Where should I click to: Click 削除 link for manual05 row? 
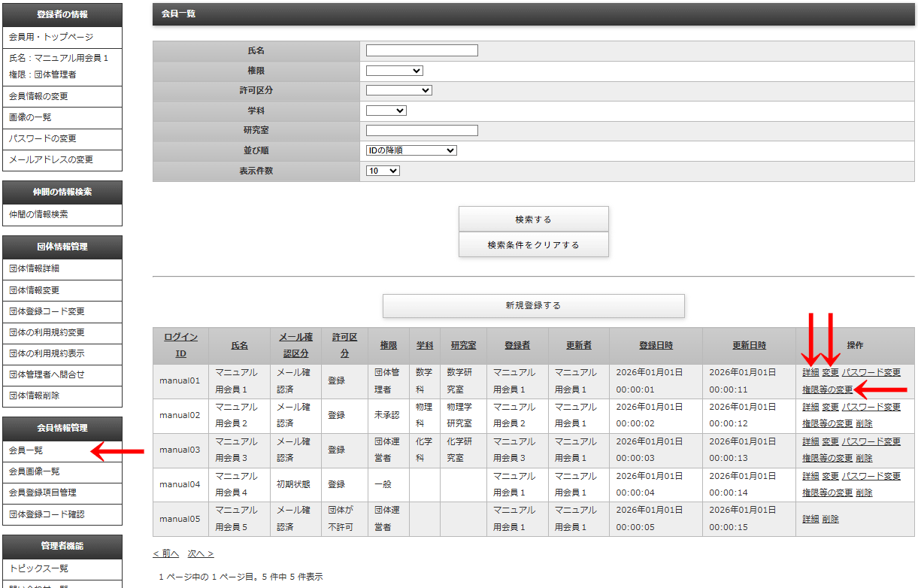pos(830,519)
